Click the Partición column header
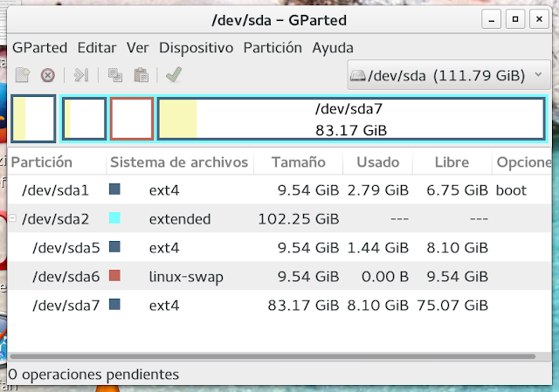The image size is (559, 392). pos(57,162)
